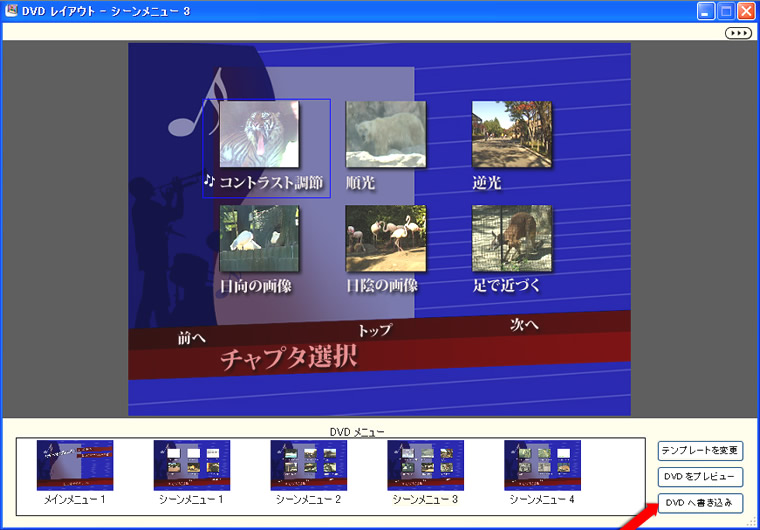Select the 逆光 street scene thumbnail
Viewport: 760px width, 530px height.
point(511,134)
